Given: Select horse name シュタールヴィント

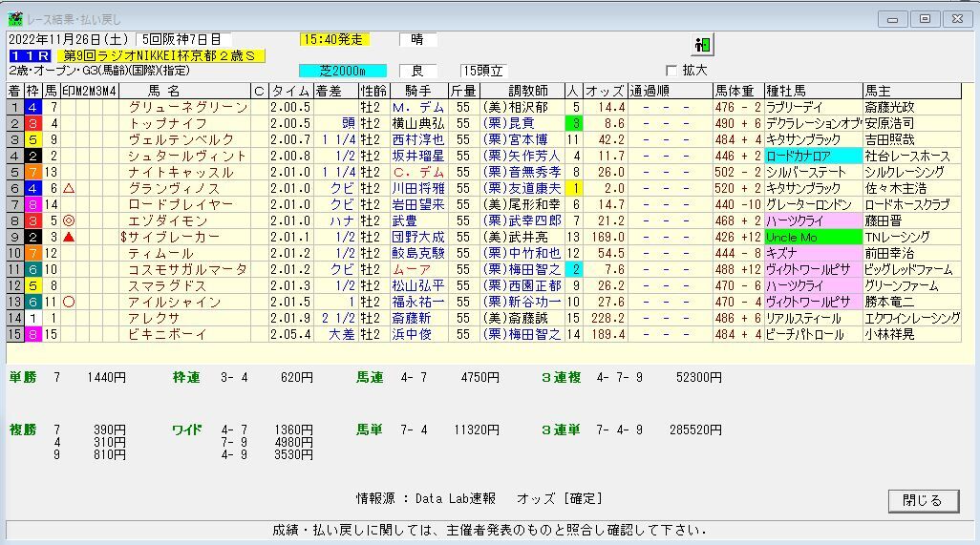Looking at the screenshot, I should click(x=187, y=157).
